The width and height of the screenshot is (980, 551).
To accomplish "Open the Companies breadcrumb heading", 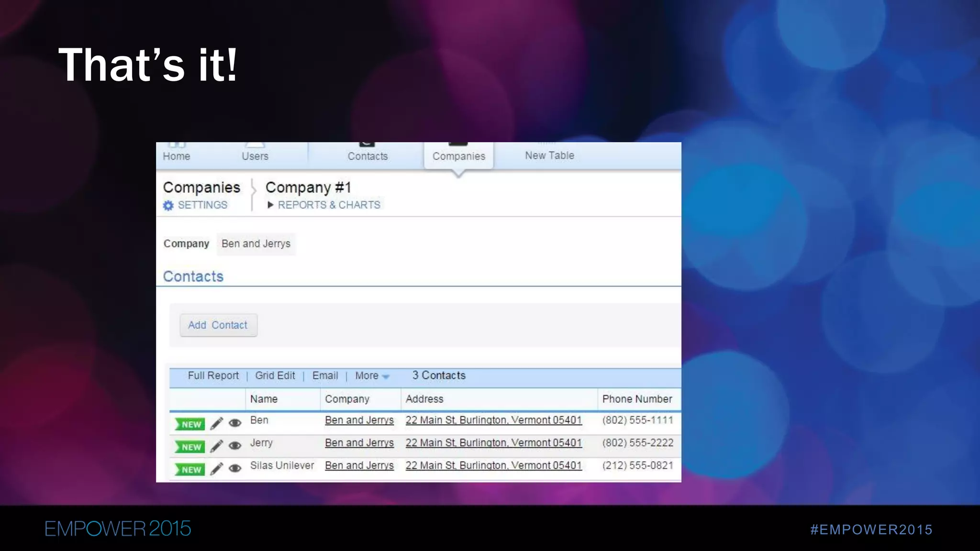I will click(201, 187).
